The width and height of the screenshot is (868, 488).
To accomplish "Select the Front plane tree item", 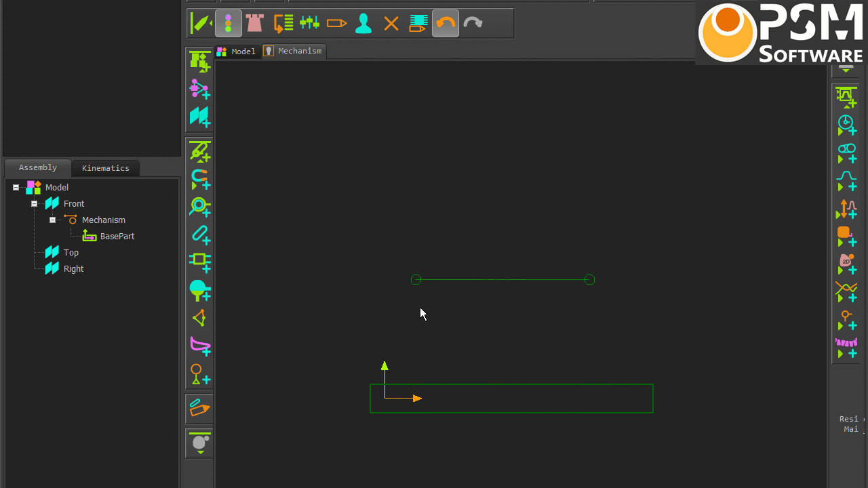I will [73, 204].
